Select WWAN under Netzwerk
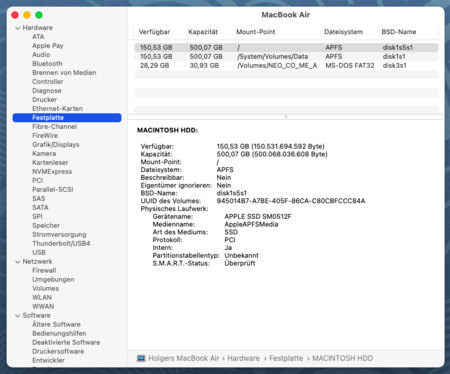 [x=43, y=307]
